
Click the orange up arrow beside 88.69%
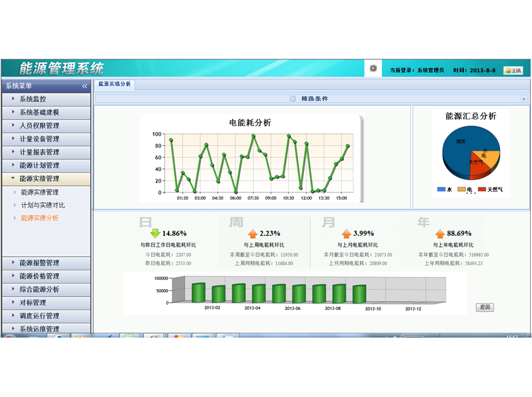(440, 233)
